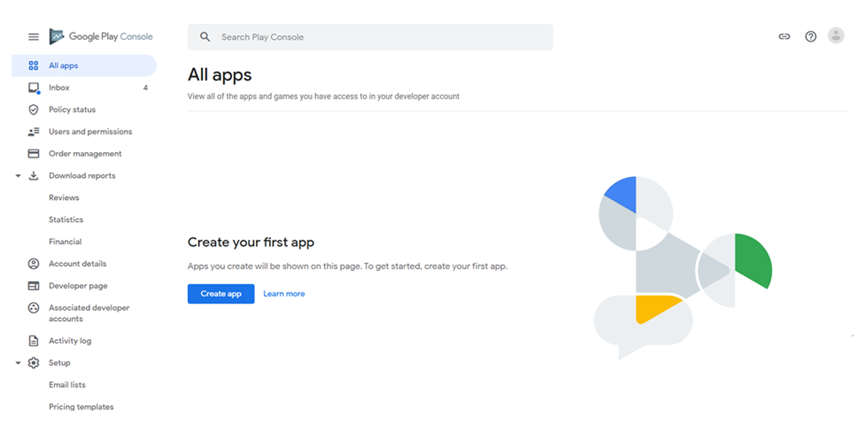This screenshot has width=868, height=434.
Task: Select Statistics under Download reports
Action: (66, 219)
